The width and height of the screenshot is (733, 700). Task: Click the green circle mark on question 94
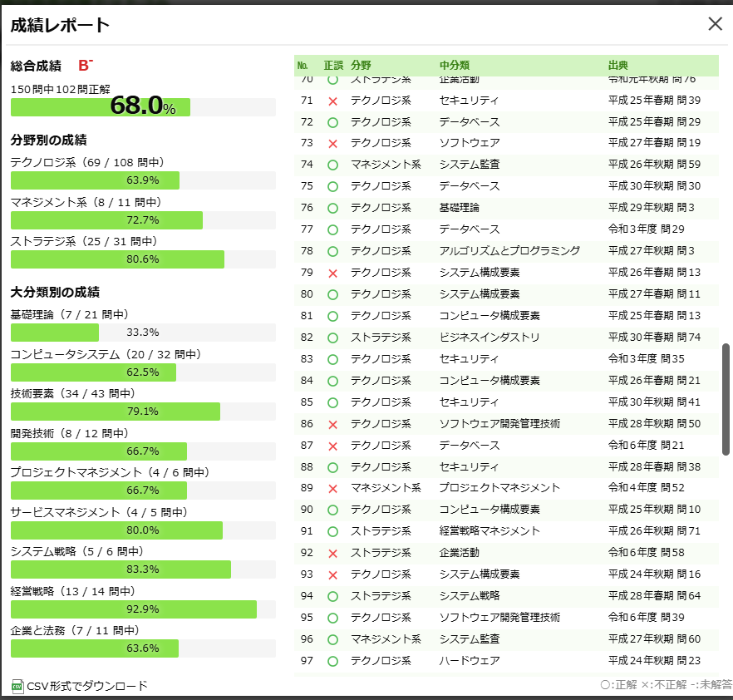coord(332,597)
